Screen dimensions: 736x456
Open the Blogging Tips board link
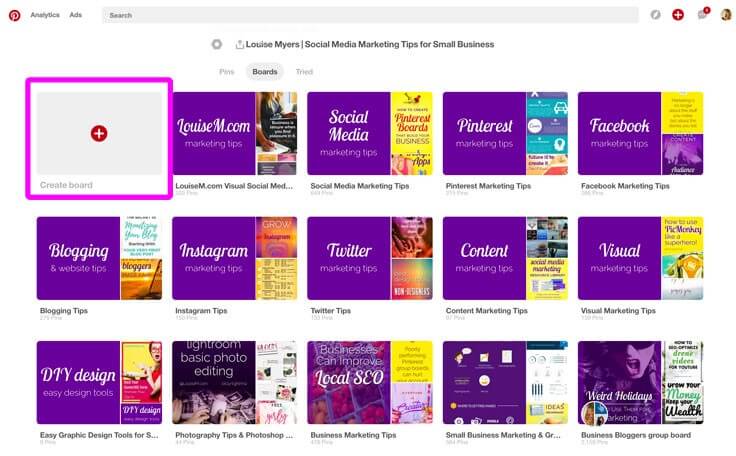[62, 311]
